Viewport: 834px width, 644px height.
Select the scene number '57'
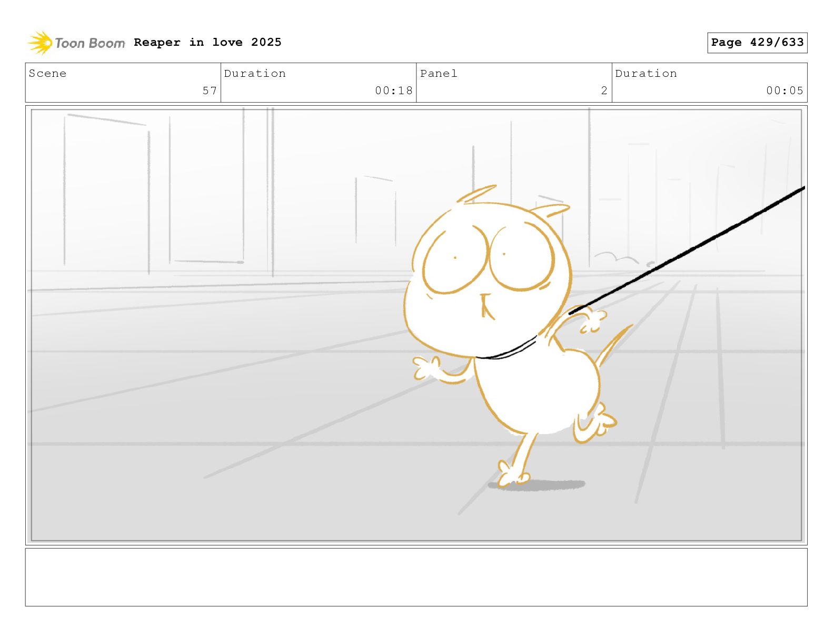pyautogui.click(x=210, y=90)
